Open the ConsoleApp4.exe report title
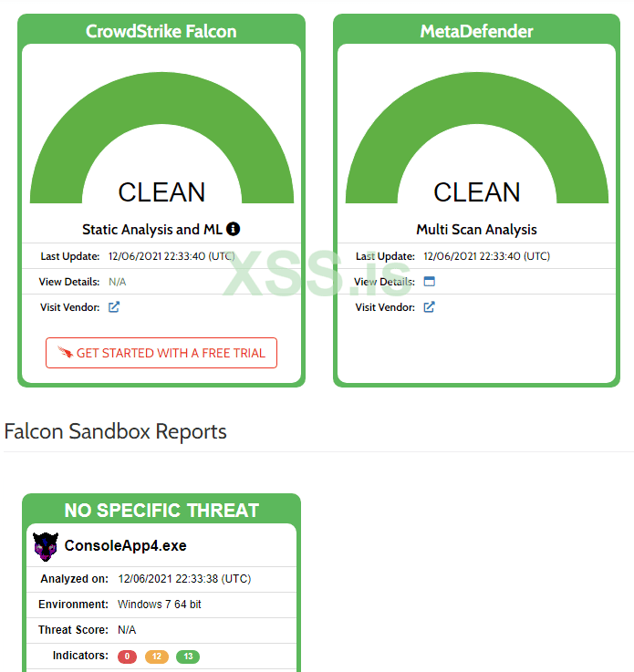This screenshot has width=634, height=672. [x=125, y=546]
